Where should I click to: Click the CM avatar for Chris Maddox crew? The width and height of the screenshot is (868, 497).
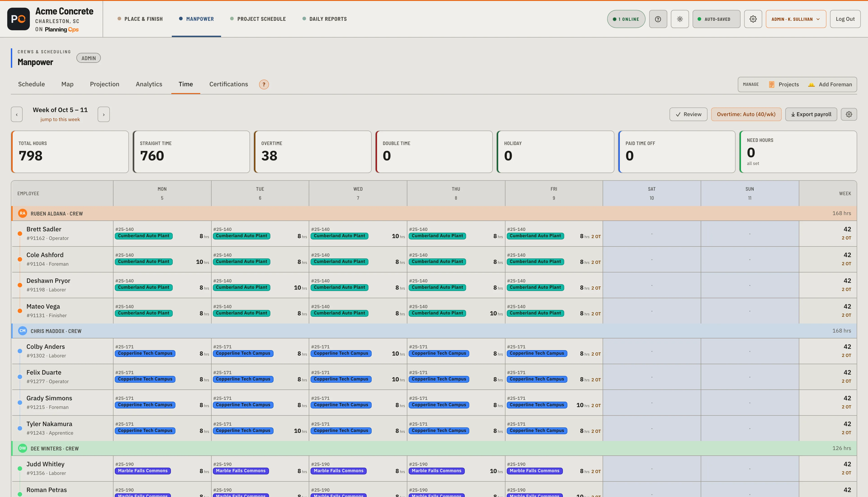(23, 331)
